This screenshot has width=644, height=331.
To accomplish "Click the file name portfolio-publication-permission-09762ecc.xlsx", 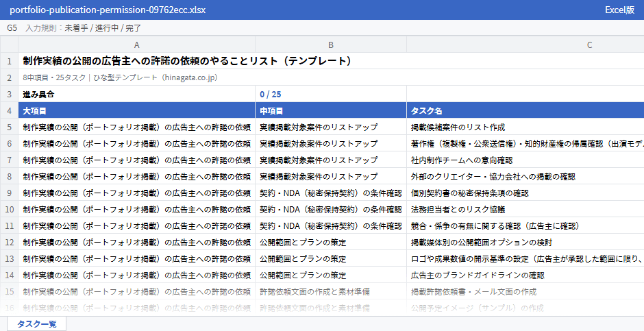I will [108, 10].
